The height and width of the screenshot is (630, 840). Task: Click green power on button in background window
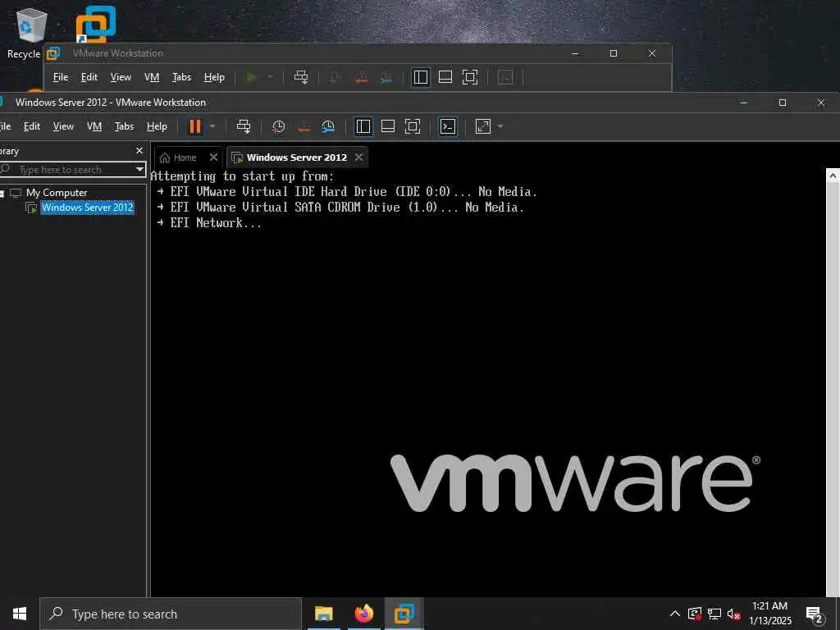[x=251, y=77]
